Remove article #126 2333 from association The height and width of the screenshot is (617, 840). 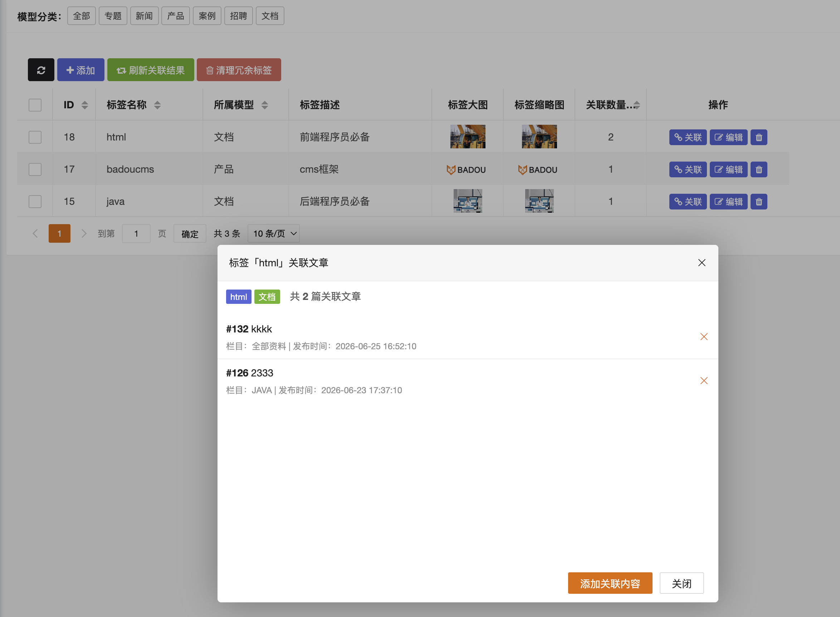tap(704, 381)
